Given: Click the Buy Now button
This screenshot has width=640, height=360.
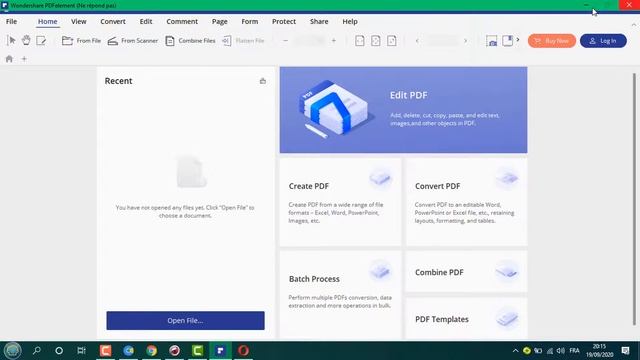Looking at the screenshot, I should [x=552, y=40].
